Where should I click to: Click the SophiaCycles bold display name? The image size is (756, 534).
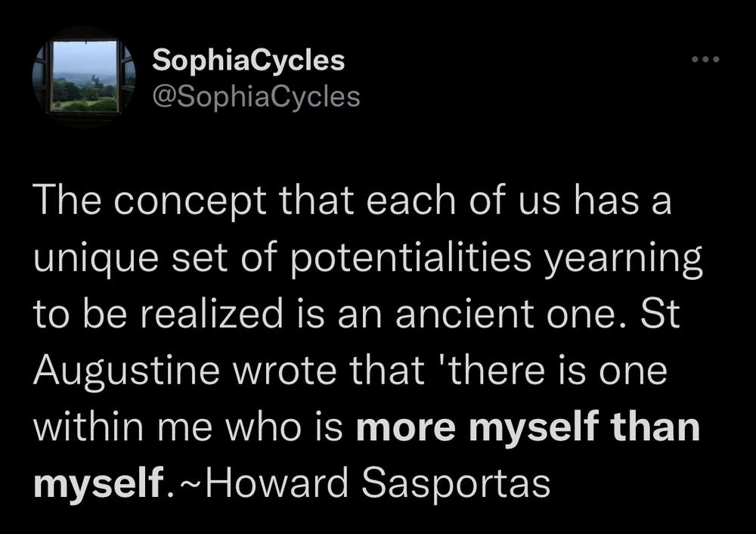[248, 61]
